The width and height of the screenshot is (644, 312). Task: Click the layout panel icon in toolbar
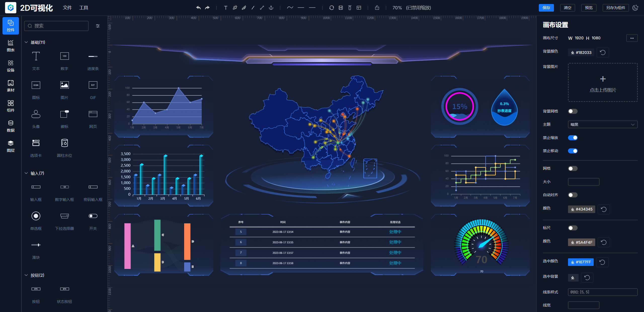tap(359, 8)
